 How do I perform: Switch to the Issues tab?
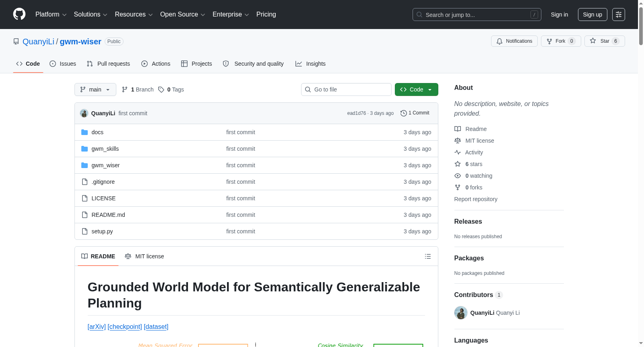coord(63,64)
